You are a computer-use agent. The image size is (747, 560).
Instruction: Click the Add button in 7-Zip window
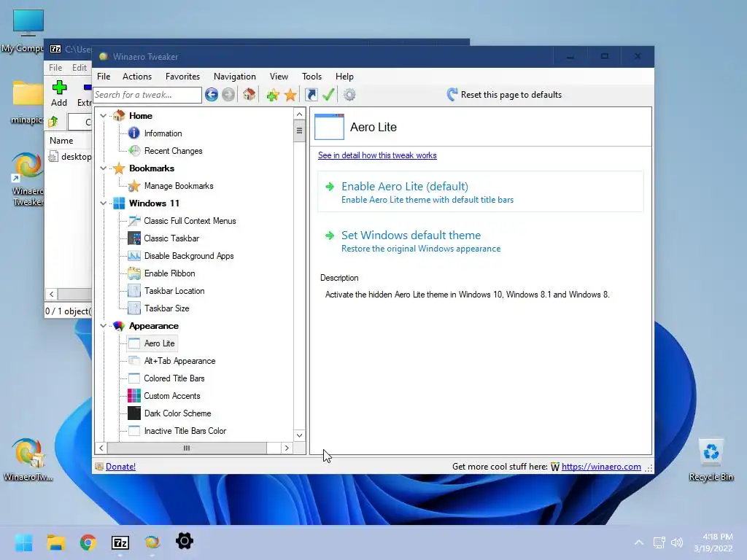[59, 93]
